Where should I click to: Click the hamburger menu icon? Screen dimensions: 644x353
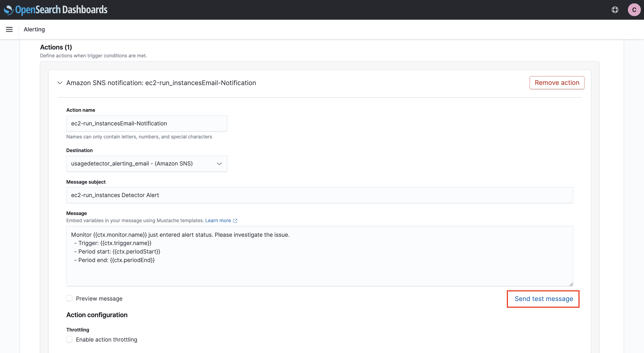(9, 29)
